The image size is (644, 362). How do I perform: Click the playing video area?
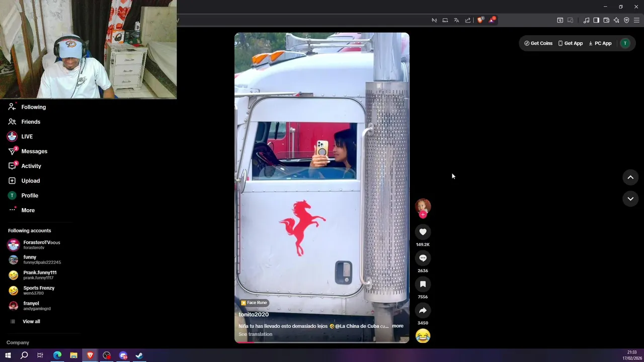(322, 188)
